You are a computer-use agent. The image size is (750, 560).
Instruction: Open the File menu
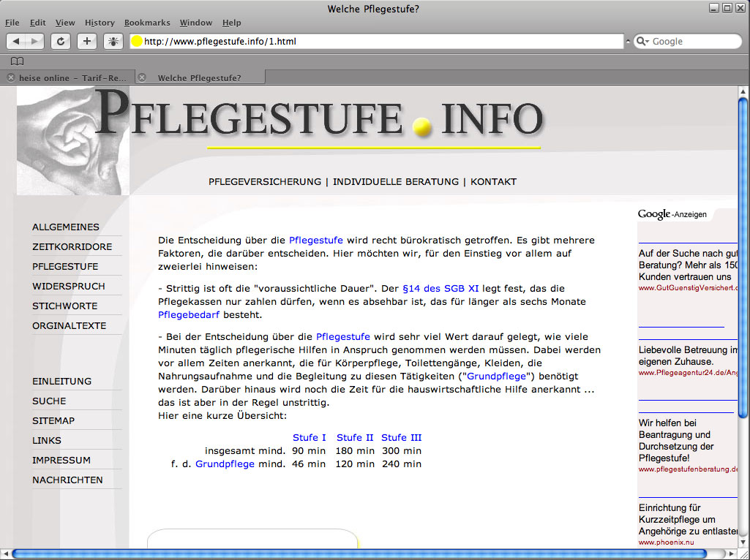pos(12,23)
